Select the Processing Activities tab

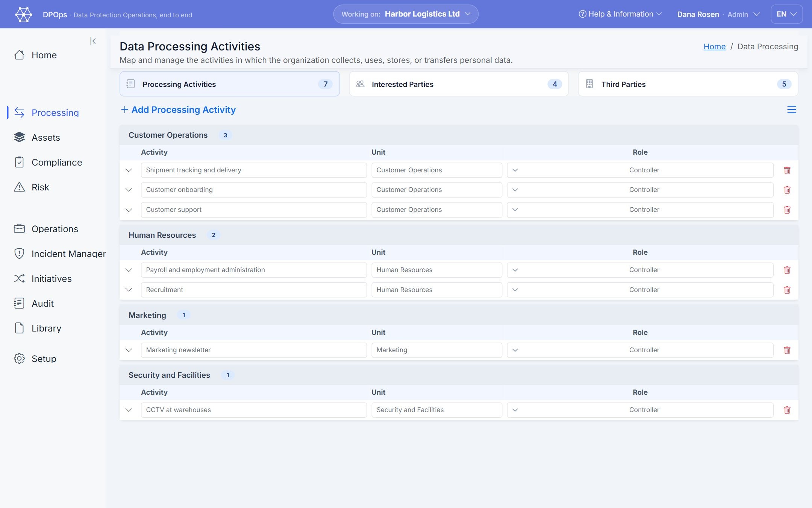coord(230,84)
